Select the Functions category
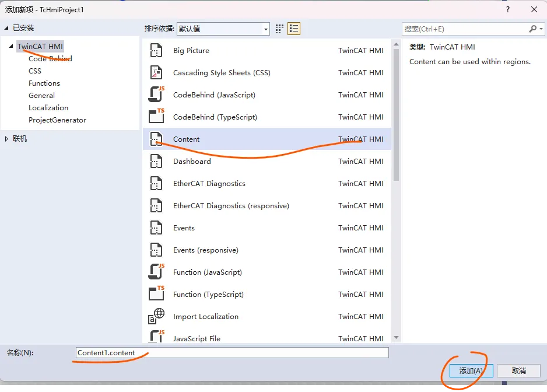The width and height of the screenshot is (547, 392). tap(44, 83)
